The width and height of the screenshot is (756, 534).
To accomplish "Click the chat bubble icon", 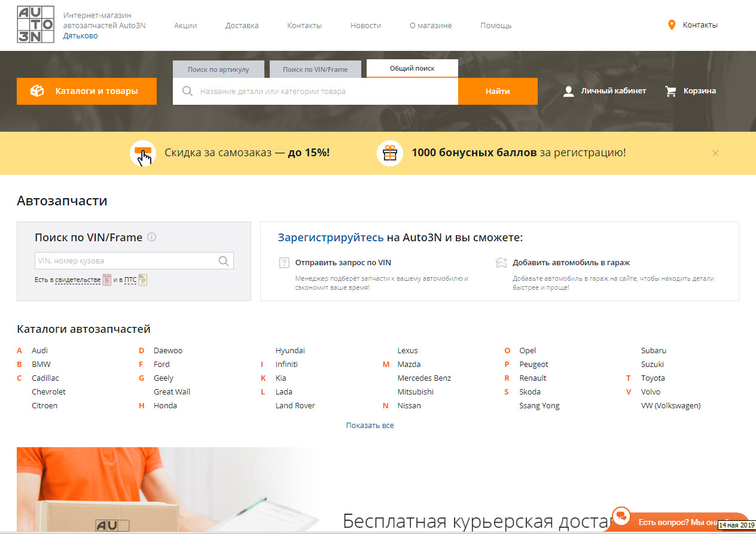I will [622, 516].
